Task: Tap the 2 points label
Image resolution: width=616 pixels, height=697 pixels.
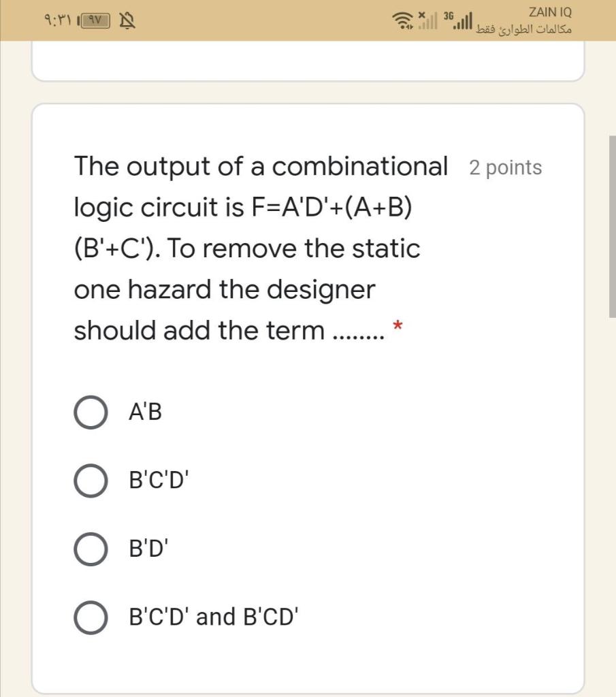Action: click(x=504, y=167)
